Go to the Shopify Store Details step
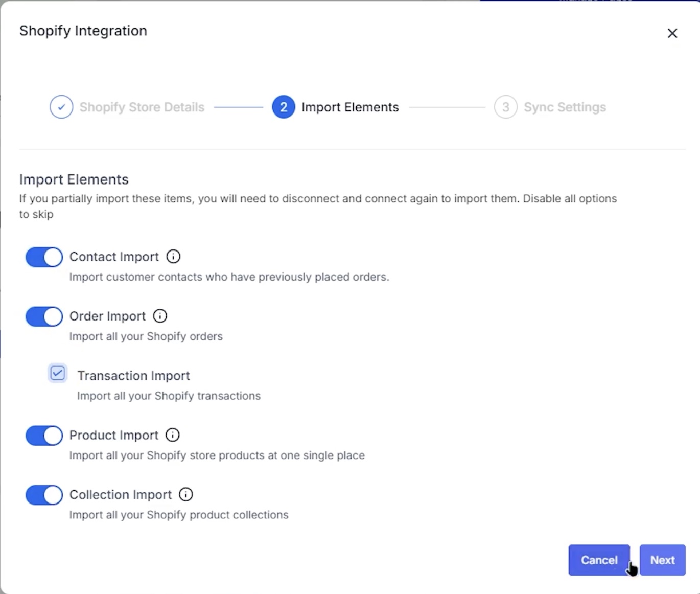This screenshot has width=700, height=594. pos(142,107)
